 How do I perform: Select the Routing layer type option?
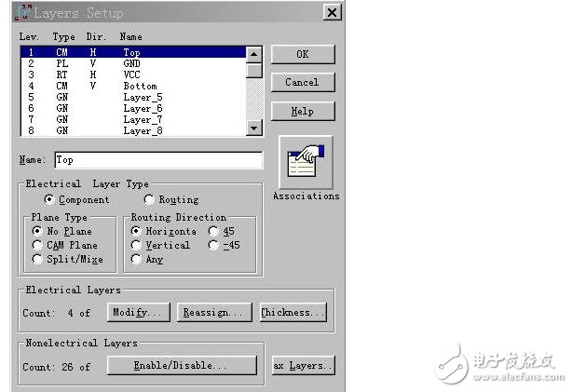tap(149, 200)
